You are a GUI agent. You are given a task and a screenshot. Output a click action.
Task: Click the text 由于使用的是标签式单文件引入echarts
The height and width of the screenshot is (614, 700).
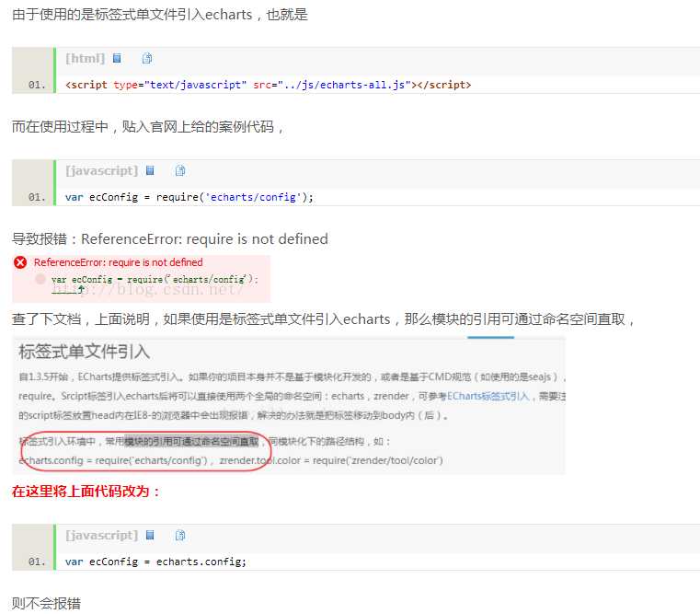point(132,15)
